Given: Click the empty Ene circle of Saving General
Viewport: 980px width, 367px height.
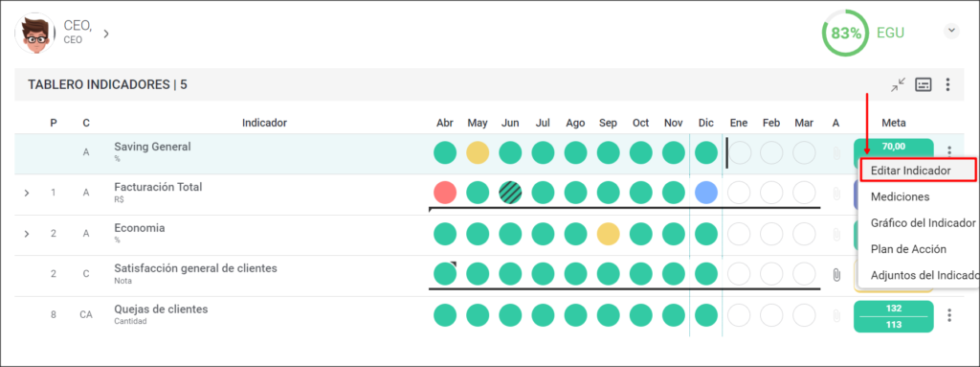Looking at the screenshot, I should pos(740,152).
